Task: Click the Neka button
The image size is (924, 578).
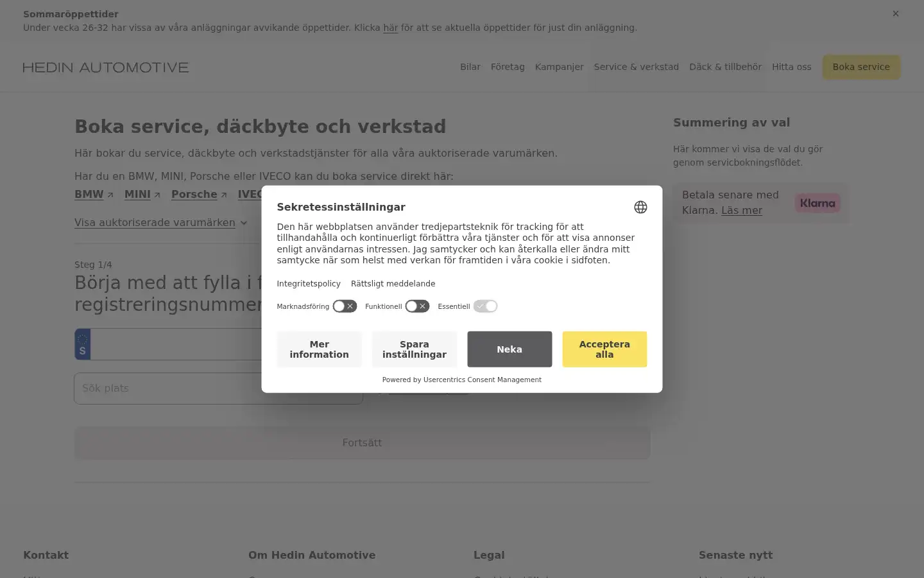Action: pyautogui.click(x=509, y=349)
